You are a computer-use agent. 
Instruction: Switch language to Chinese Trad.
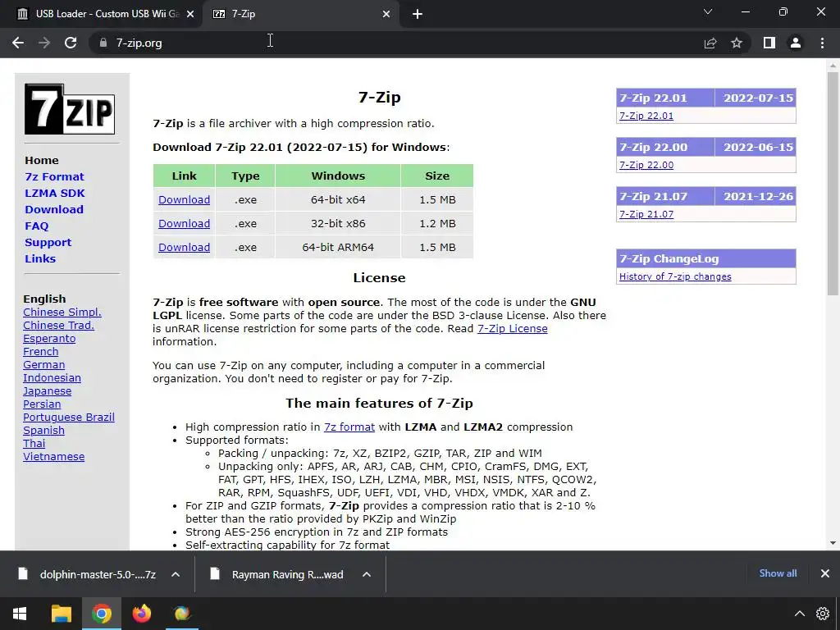[x=58, y=325]
